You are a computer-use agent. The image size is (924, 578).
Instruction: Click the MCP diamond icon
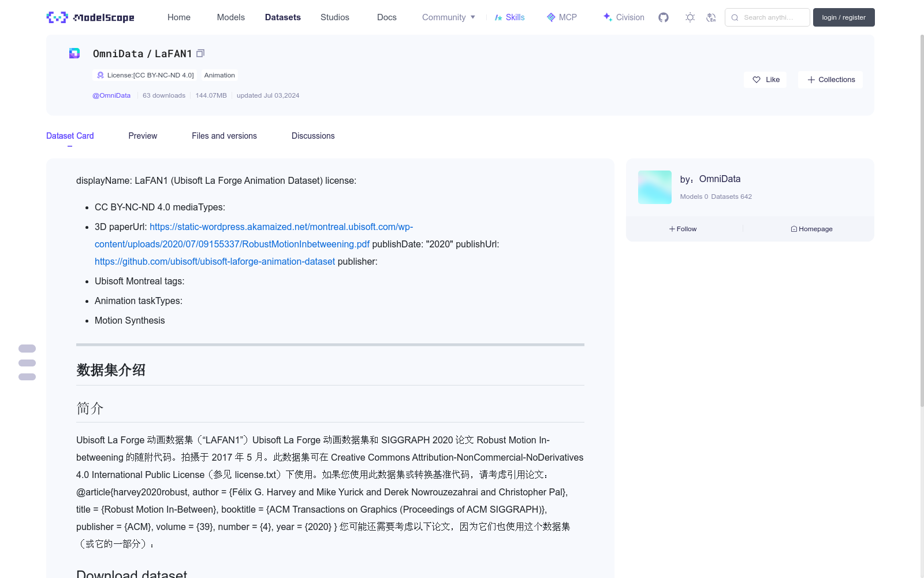(551, 17)
